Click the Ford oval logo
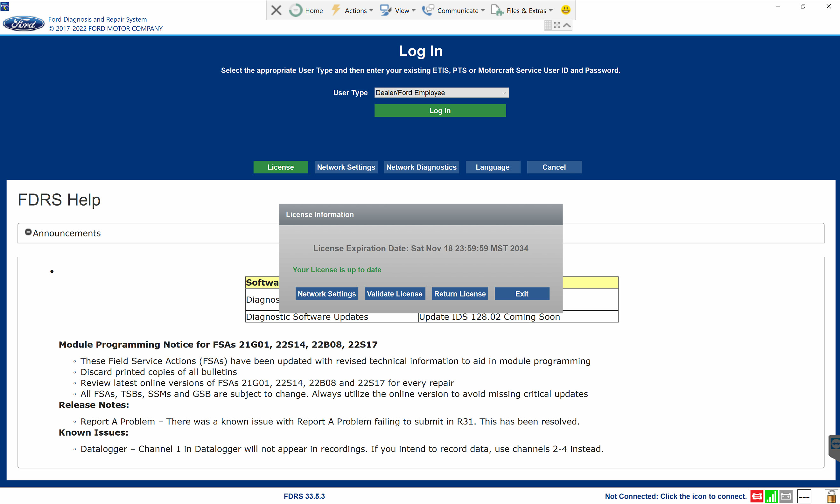 point(24,24)
